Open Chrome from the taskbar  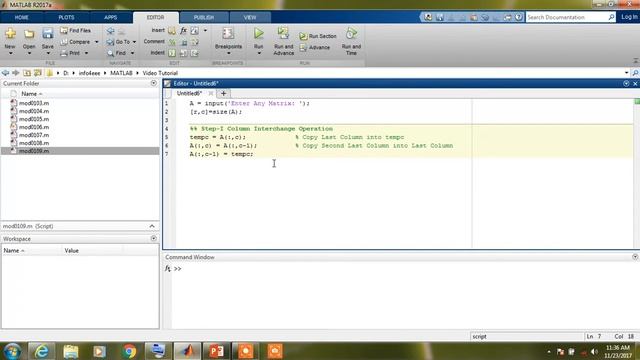129,351
